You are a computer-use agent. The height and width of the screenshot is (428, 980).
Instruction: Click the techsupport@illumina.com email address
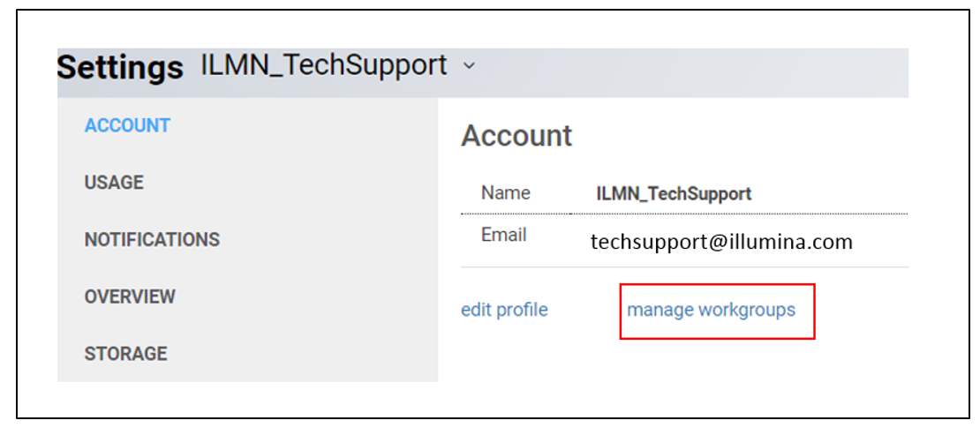(x=721, y=241)
